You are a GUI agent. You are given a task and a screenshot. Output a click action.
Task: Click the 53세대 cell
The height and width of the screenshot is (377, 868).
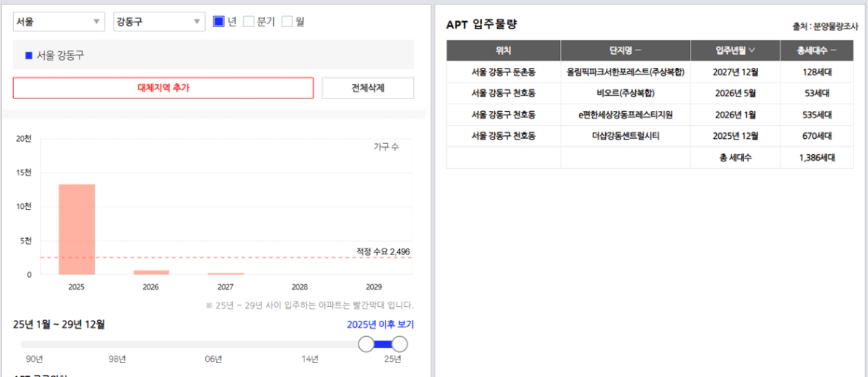817,93
